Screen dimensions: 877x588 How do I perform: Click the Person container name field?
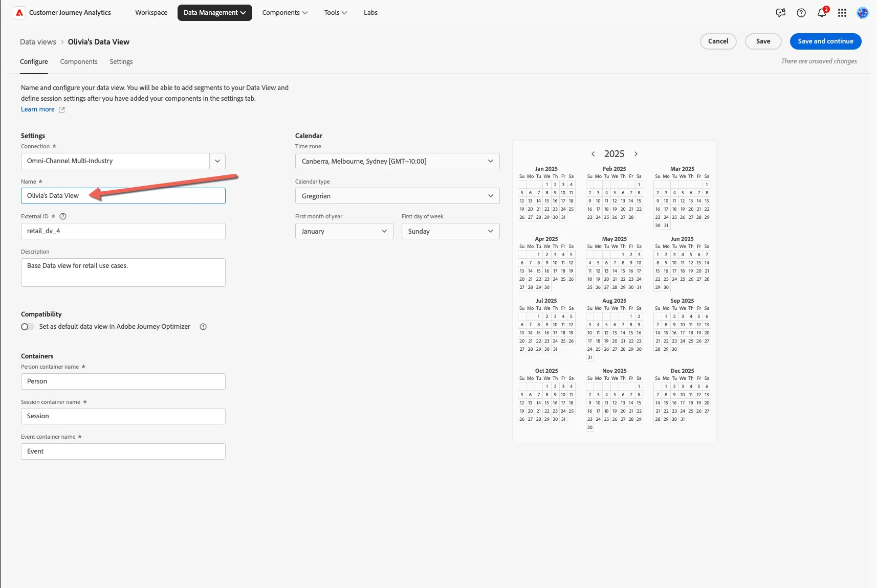[123, 381]
